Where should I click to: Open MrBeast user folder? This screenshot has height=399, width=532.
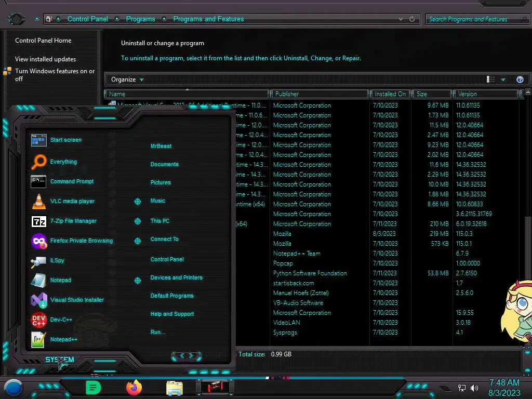161,146
